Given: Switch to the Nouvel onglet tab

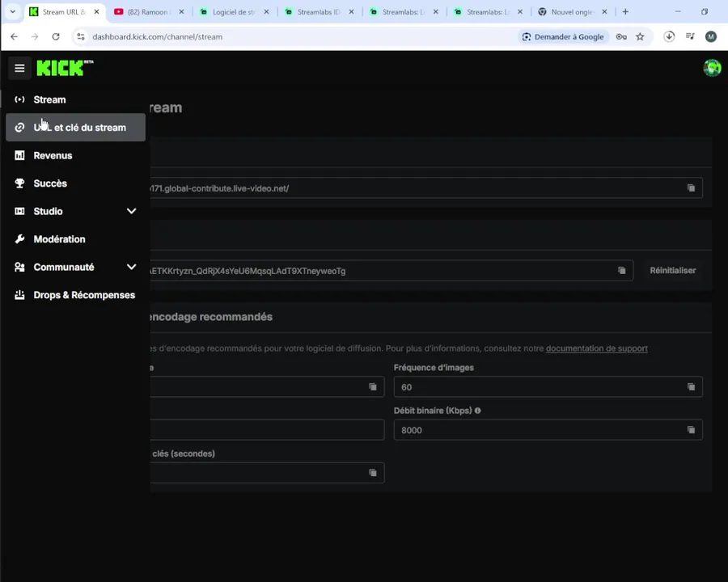Looking at the screenshot, I should pyautogui.click(x=572, y=12).
